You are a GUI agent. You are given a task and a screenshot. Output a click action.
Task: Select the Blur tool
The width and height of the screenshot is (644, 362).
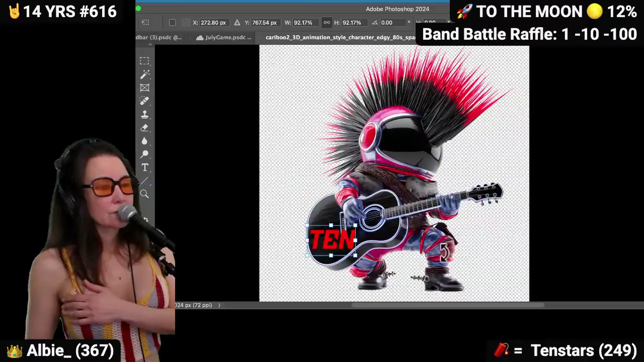(x=145, y=141)
